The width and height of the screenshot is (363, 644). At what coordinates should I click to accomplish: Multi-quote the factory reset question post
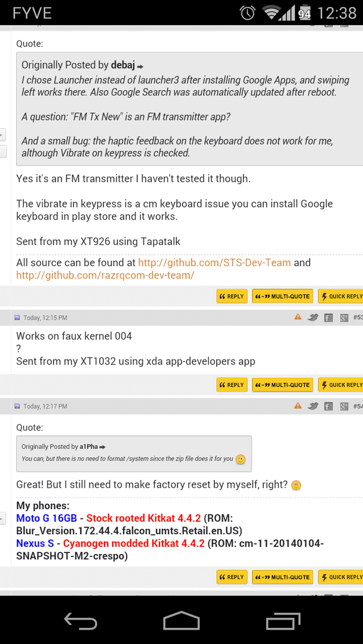tap(282, 577)
